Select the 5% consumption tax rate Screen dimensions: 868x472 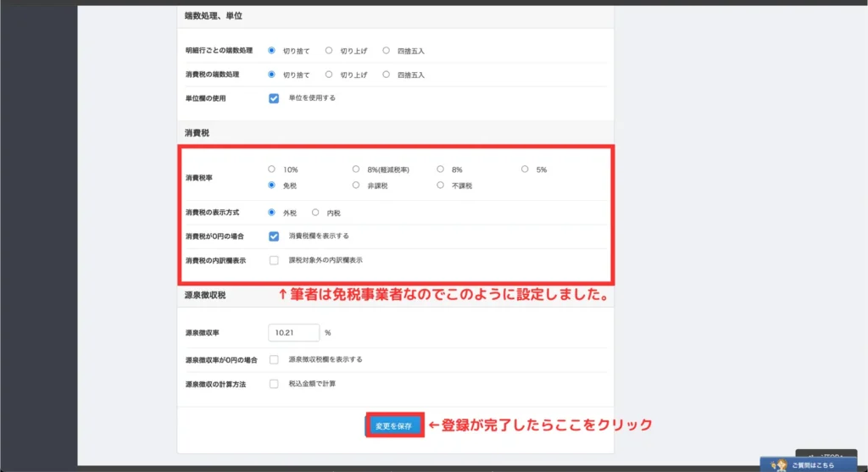pos(525,169)
